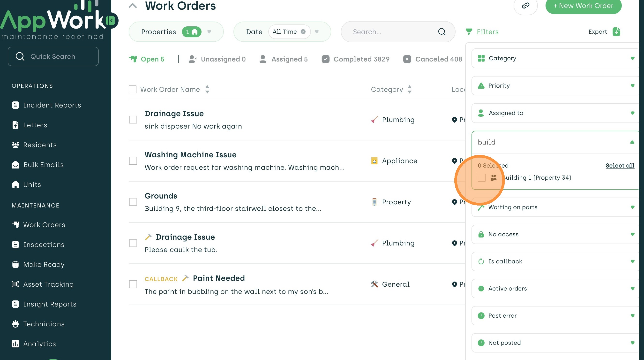644x360 pixels.
Task: Click the copy link icon button
Action: (525, 6)
